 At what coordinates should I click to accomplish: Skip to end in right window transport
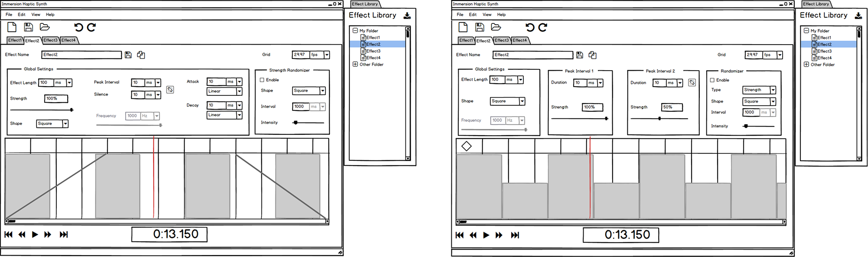pyautogui.click(x=515, y=235)
